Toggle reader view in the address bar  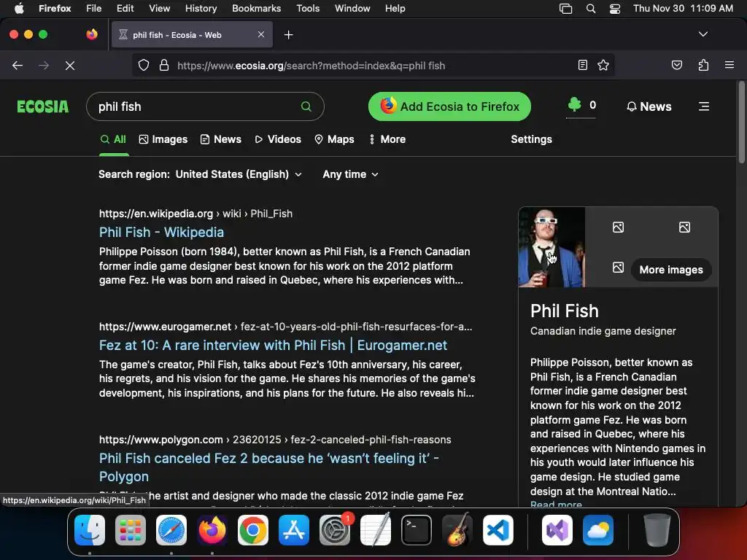click(x=582, y=65)
